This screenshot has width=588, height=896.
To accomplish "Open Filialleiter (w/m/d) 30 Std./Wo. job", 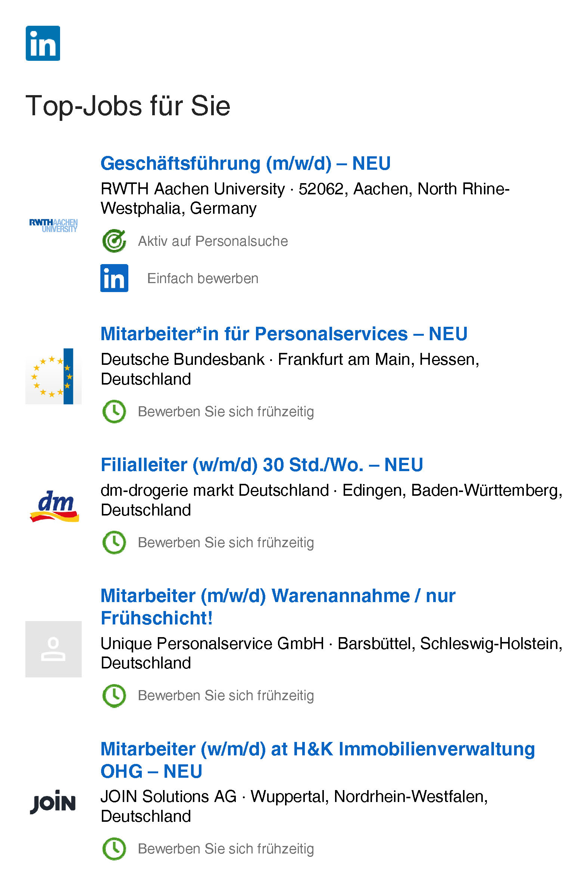I will 262,465.
